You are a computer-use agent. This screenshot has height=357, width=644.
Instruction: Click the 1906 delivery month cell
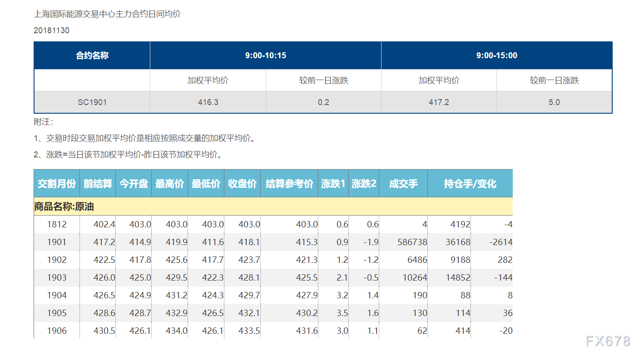[x=57, y=331]
